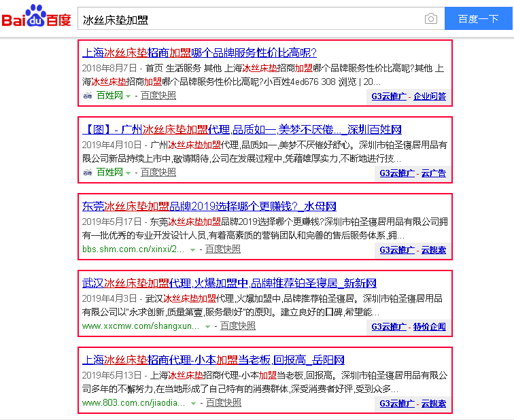Click G3云推广 in Wuhan result
Image resolution: width=514 pixels, height=420 pixels.
(389, 327)
